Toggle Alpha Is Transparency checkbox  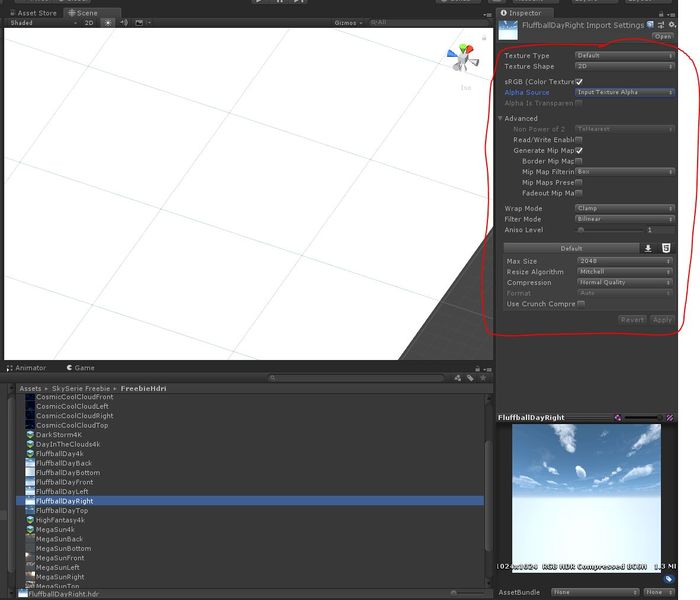(579, 103)
